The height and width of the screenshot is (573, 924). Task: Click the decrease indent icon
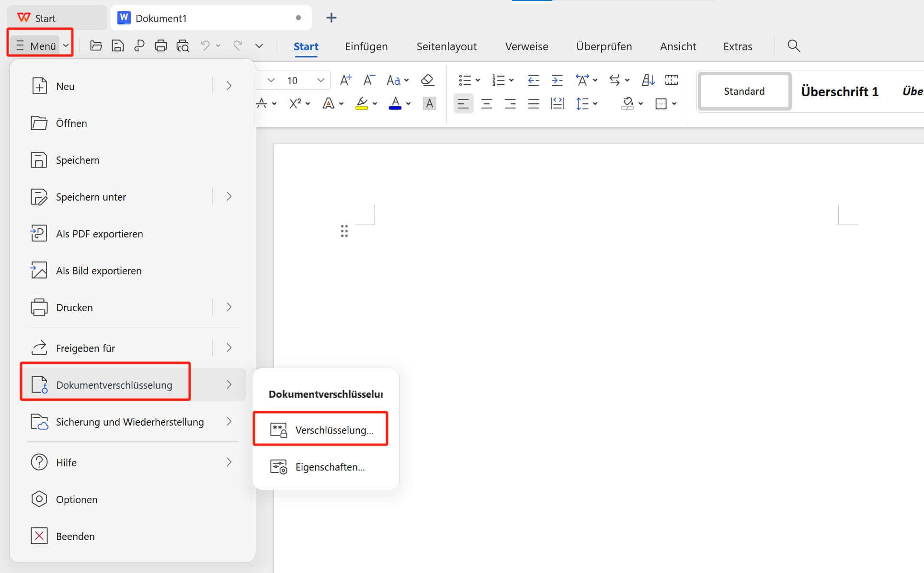(x=533, y=80)
